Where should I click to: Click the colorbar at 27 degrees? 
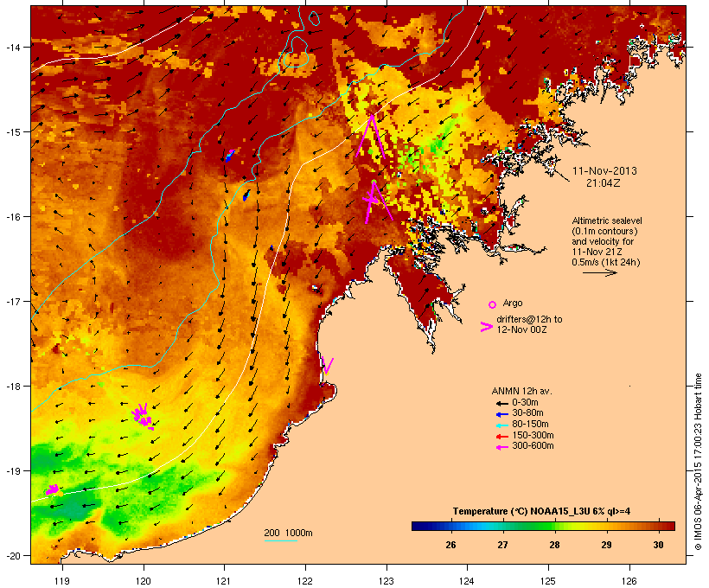tap(502, 526)
